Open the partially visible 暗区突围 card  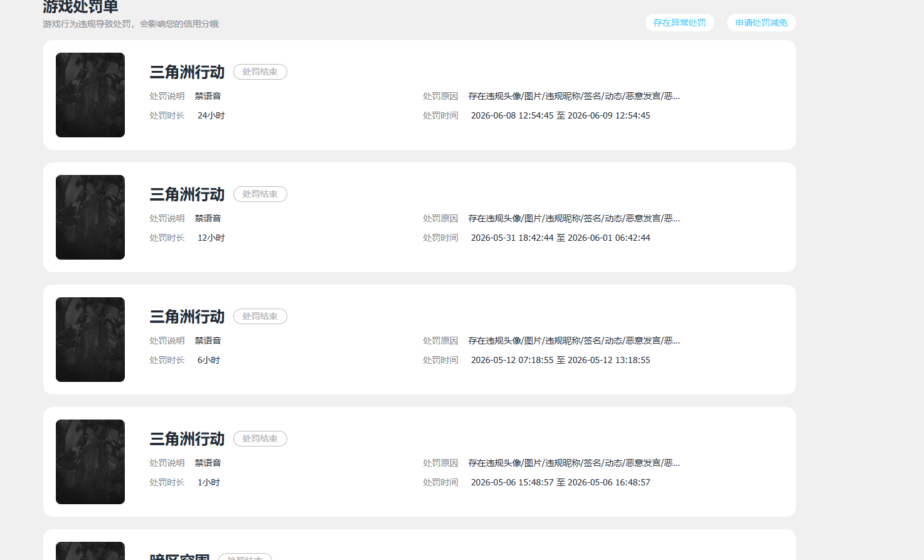click(420, 545)
